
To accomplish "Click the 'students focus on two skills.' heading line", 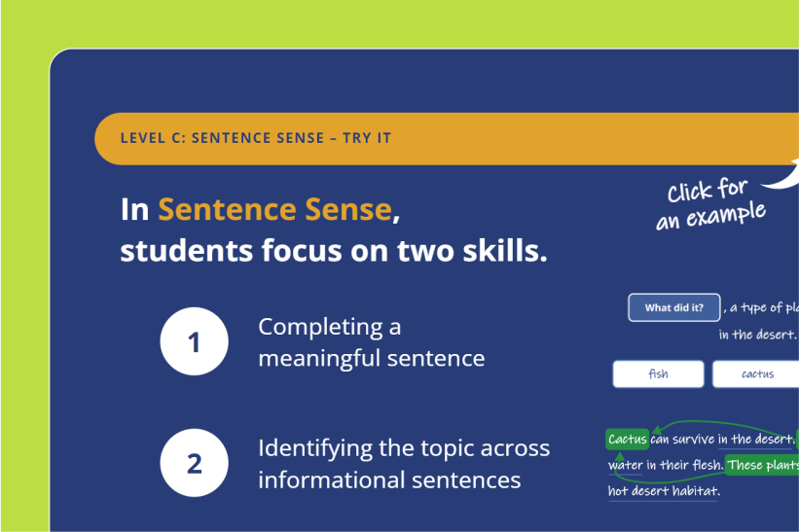I will coord(333,251).
